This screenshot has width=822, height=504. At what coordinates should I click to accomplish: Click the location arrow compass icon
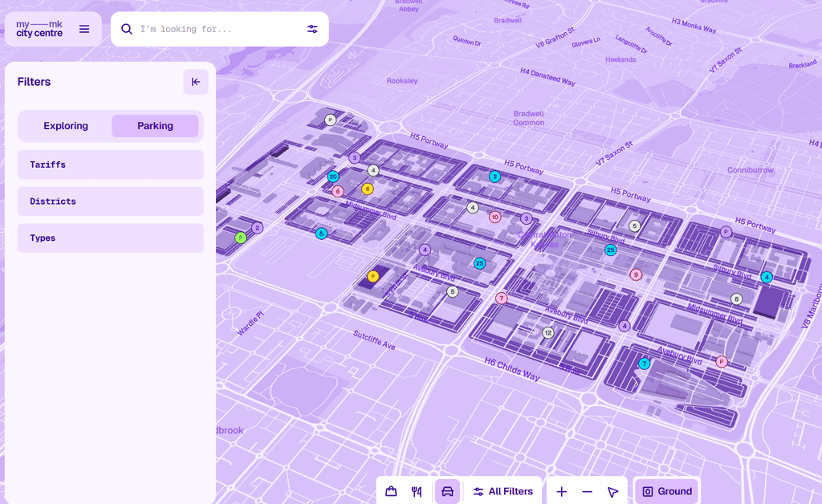tap(612, 491)
